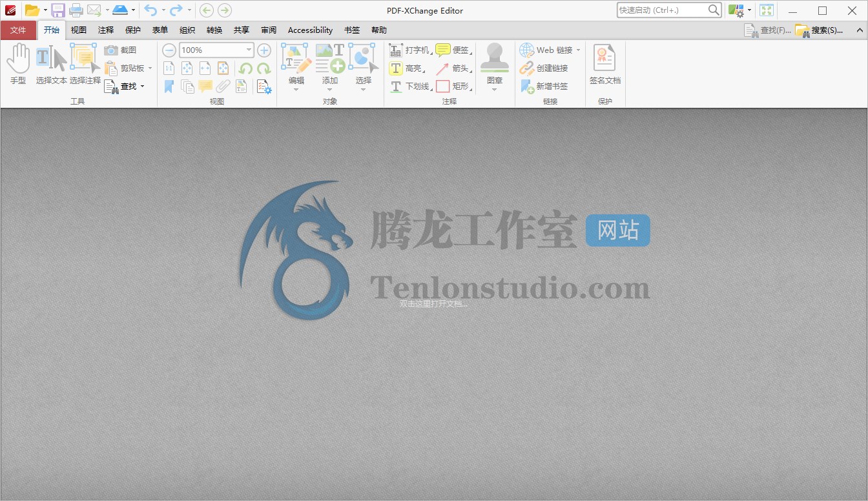Image resolution: width=868 pixels, height=501 pixels.
Task: Click the Scan (scanner) icon
Action: point(120,10)
